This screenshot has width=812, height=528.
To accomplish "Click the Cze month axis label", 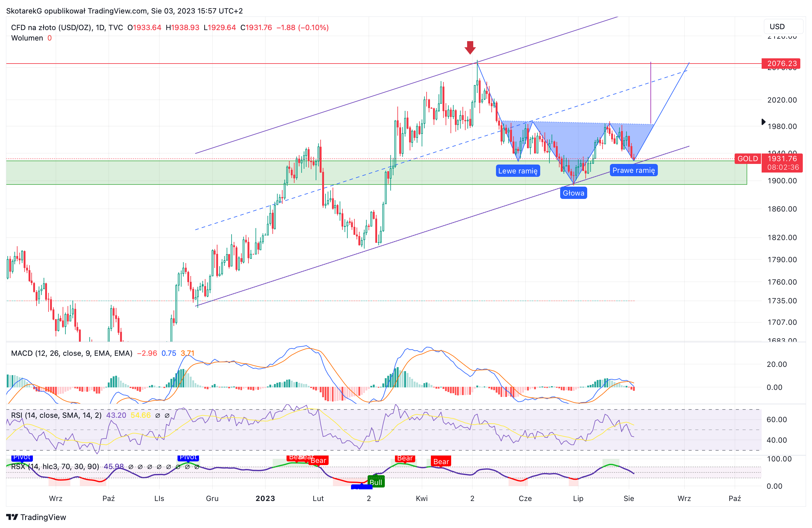I will point(525,498).
